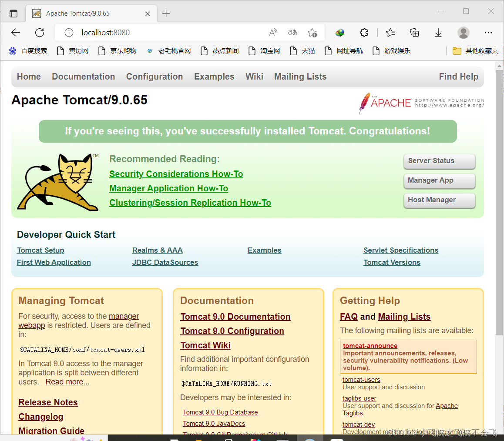The width and height of the screenshot is (504, 441).
Task: Open the user profile avatar
Action: coord(463,33)
